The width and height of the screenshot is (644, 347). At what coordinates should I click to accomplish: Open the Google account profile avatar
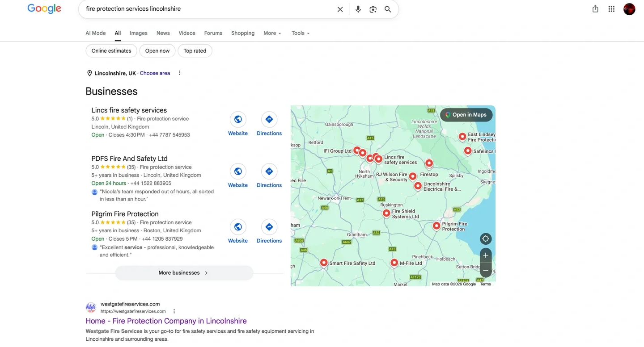pos(629,9)
